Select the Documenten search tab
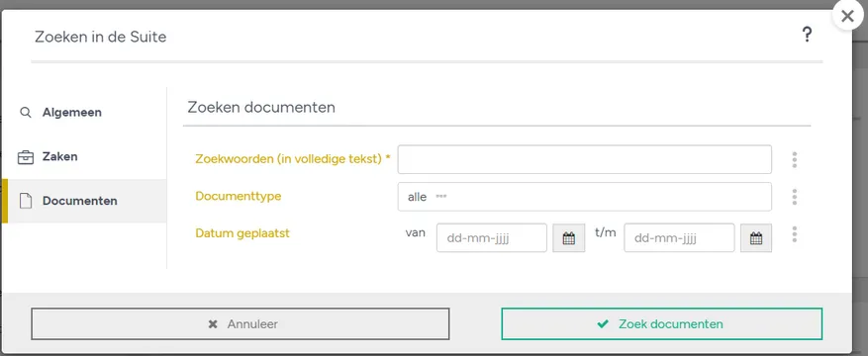The width and height of the screenshot is (868, 356). (x=83, y=201)
